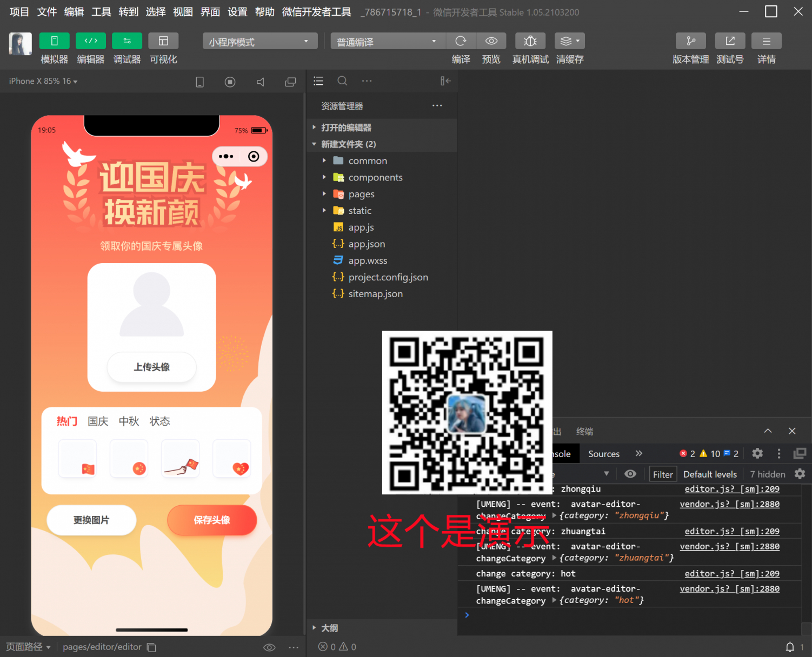Image resolution: width=812 pixels, height=657 pixels.
Task: Toggle the eye icon beside page path
Action: tap(269, 647)
